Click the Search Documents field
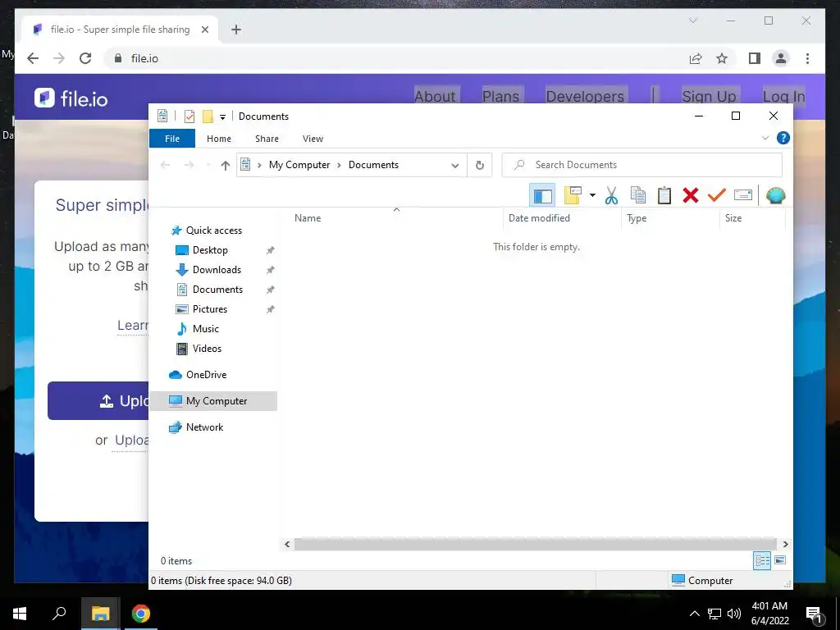The image size is (840, 630). click(x=641, y=165)
